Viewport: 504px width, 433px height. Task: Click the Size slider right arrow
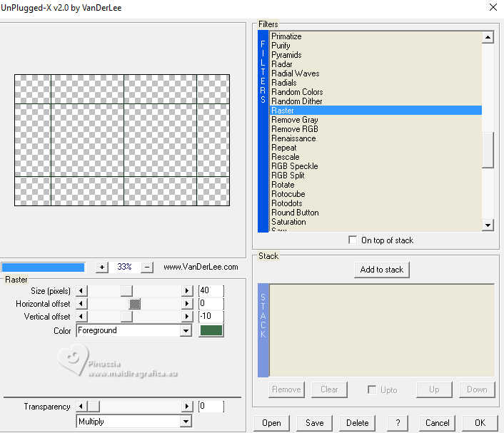tap(188, 290)
